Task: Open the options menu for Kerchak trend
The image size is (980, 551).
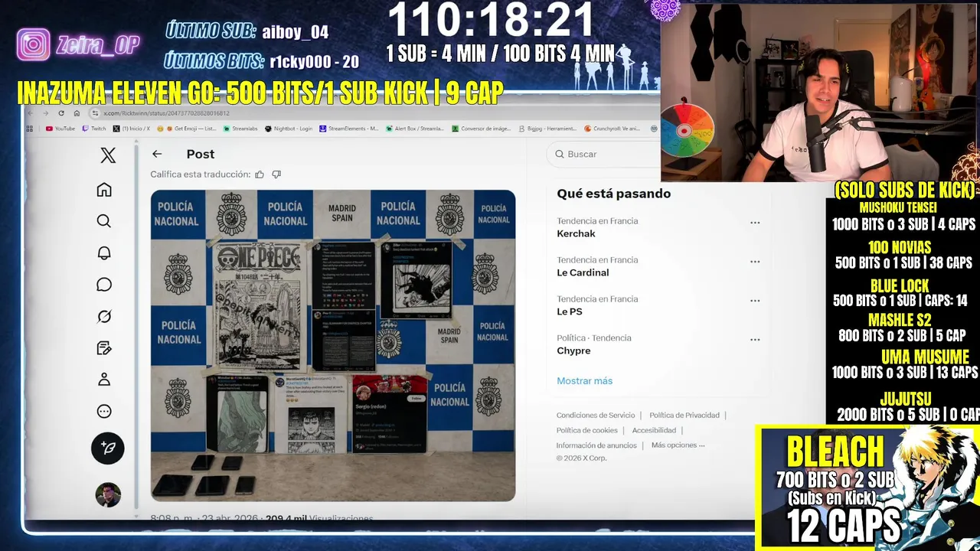Action: tap(755, 223)
